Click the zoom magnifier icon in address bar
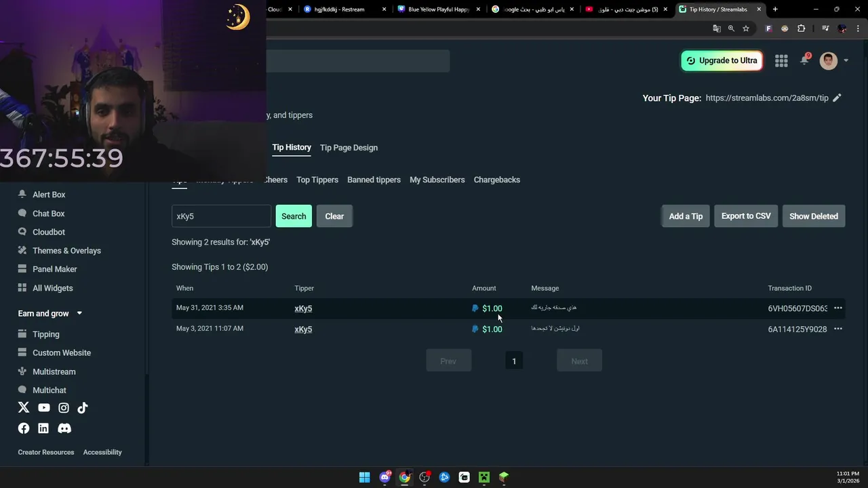The height and width of the screenshot is (488, 868). [x=731, y=28]
